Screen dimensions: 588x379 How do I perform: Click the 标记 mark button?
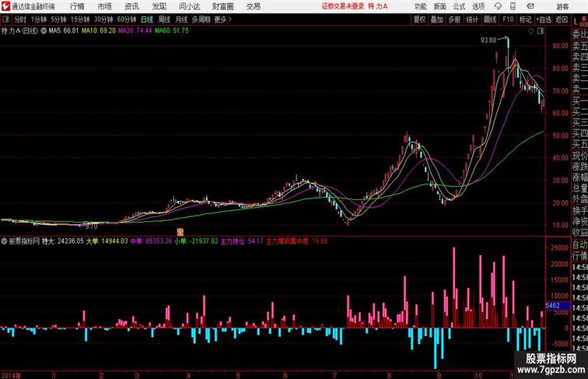[x=525, y=19]
